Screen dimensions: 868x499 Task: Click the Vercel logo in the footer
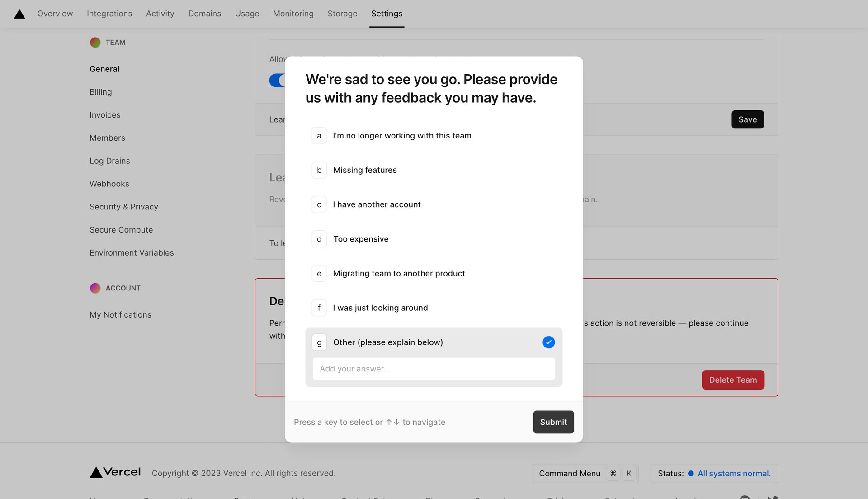115,472
